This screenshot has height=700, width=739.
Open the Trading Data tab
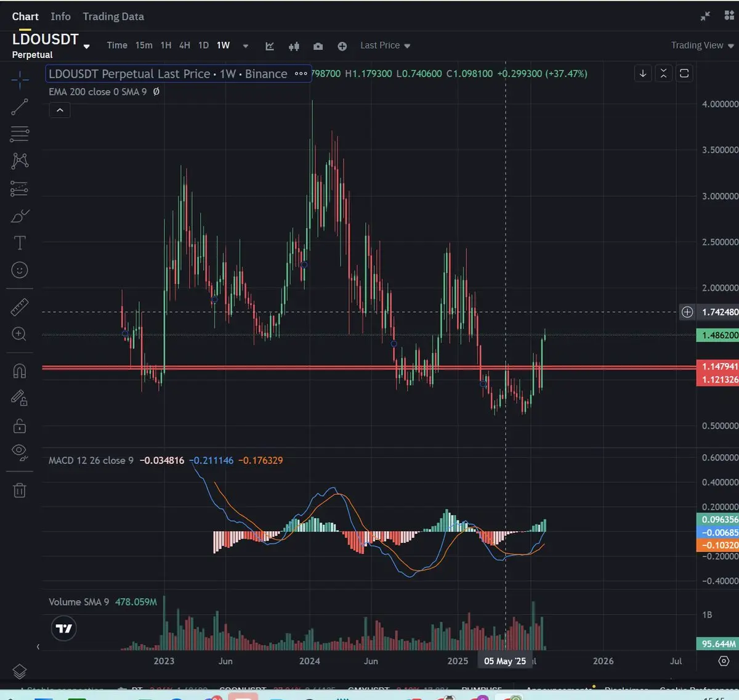113,17
